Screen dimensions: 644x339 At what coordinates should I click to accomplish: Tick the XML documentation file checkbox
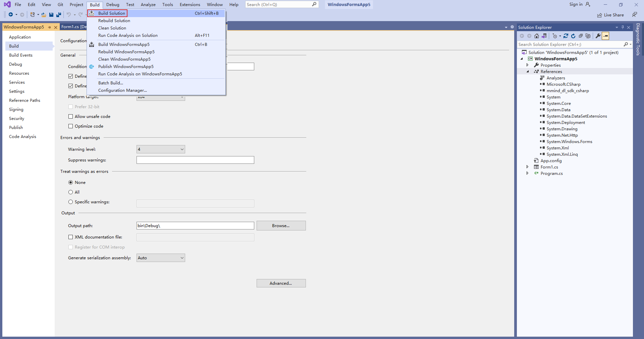[70, 237]
